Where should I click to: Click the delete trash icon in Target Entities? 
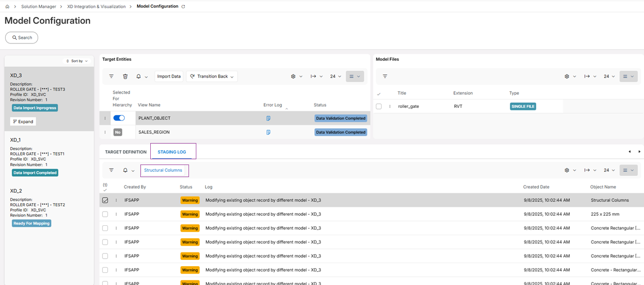click(x=125, y=76)
